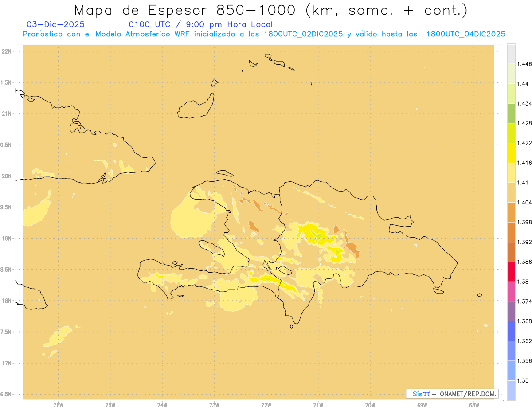Click the colorbar value 1.356
Screen dimensions: 532x411
pos(524,361)
